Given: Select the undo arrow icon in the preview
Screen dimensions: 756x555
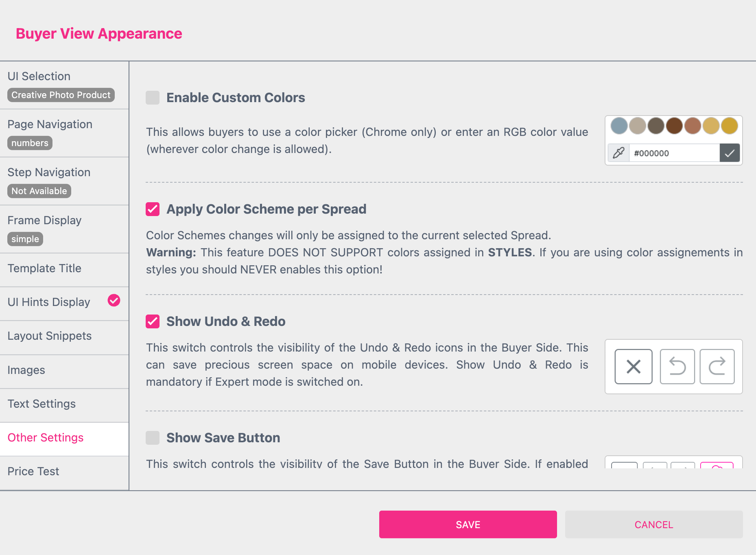Looking at the screenshot, I should point(677,367).
